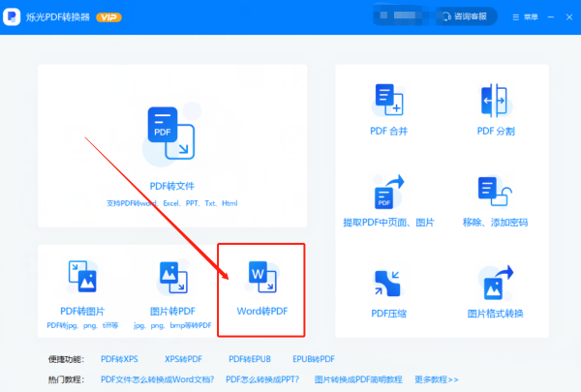
Task: Click the PDF转XPS shortcut link
Action: [120, 359]
